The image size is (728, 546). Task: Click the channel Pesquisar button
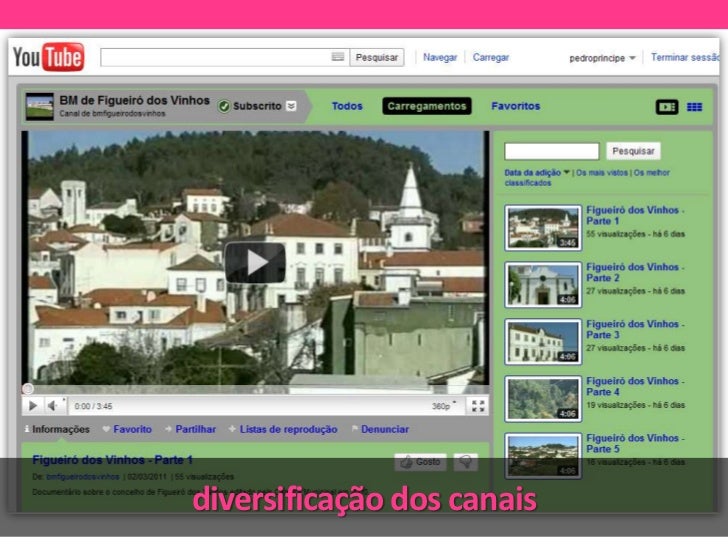pos(633,151)
